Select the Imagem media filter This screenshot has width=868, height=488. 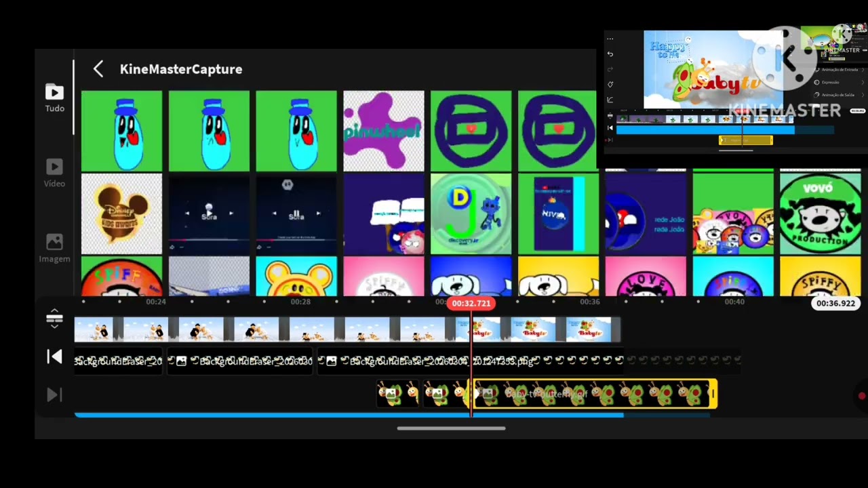(x=54, y=249)
